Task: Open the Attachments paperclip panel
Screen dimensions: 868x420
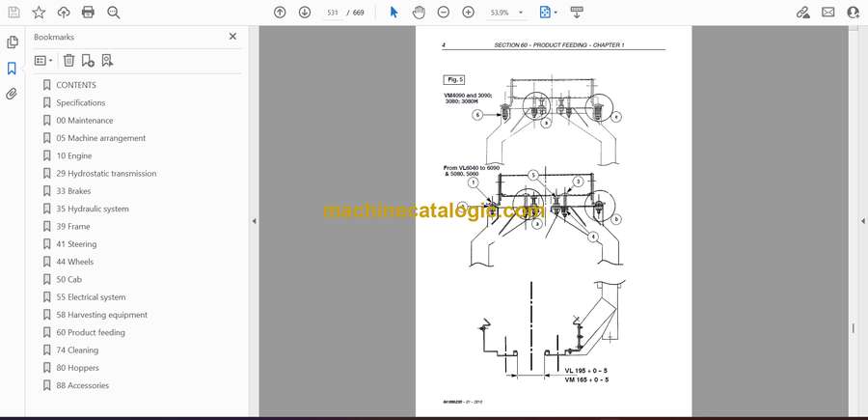Action: tap(12, 94)
